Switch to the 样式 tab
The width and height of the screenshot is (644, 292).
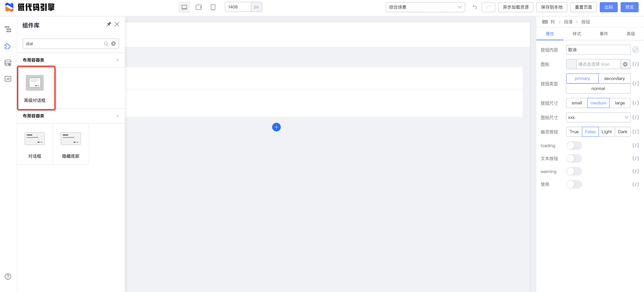coord(577,34)
